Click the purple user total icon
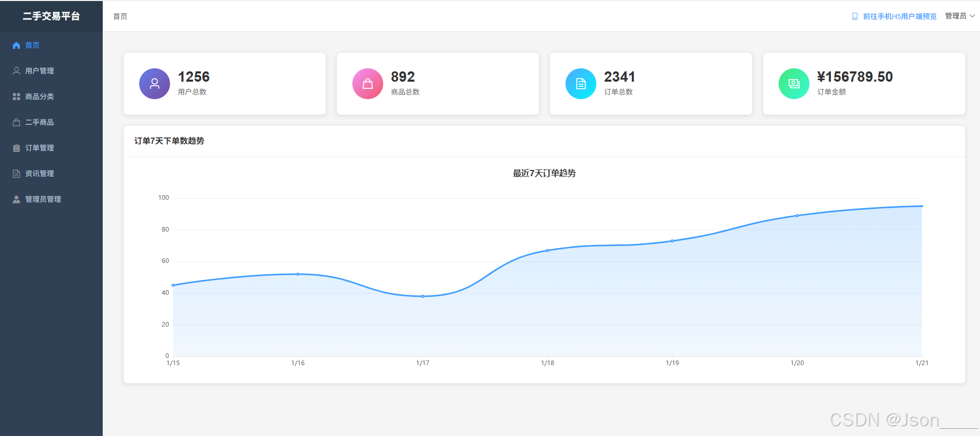The height and width of the screenshot is (436, 980). (155, 84)
